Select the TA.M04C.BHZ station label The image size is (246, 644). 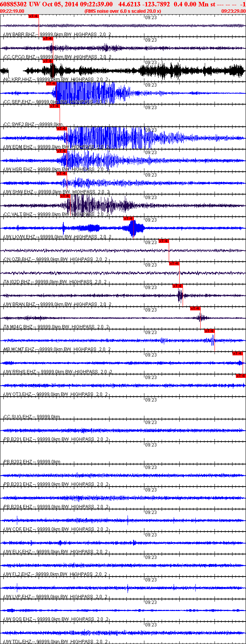(x=56, y=327)
